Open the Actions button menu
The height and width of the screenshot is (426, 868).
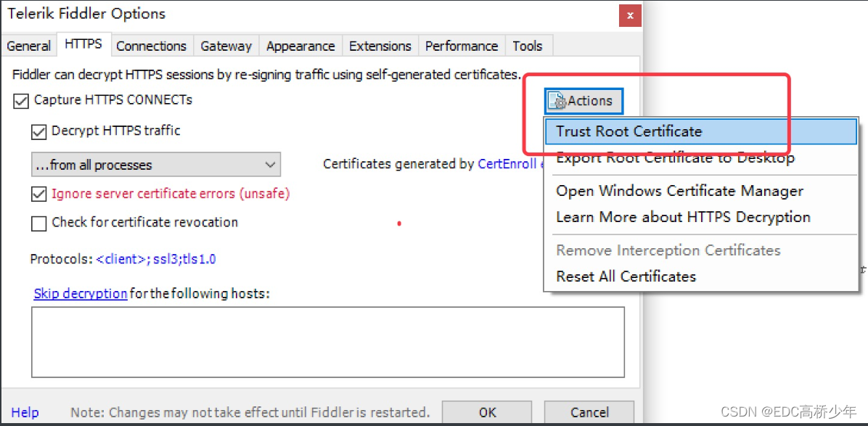[584, 101]
